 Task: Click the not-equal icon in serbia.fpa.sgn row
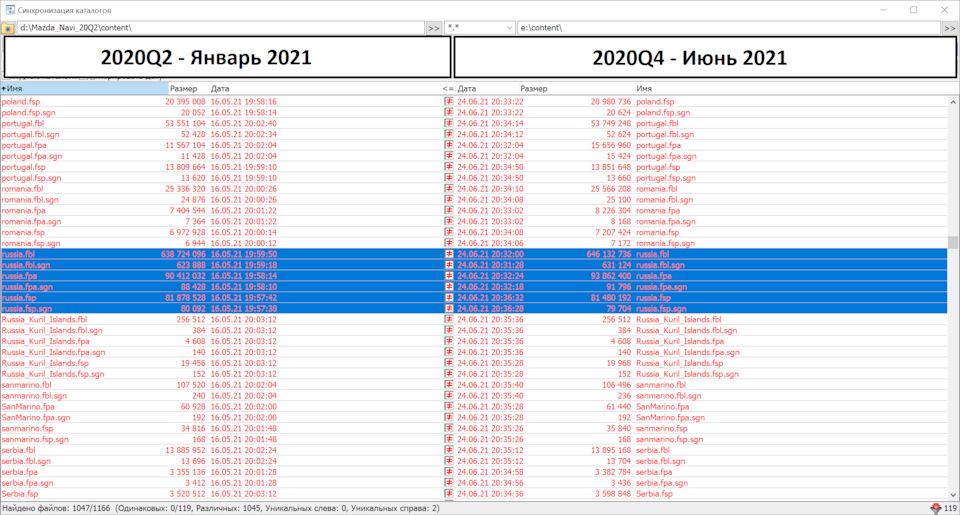coord(449,483)
